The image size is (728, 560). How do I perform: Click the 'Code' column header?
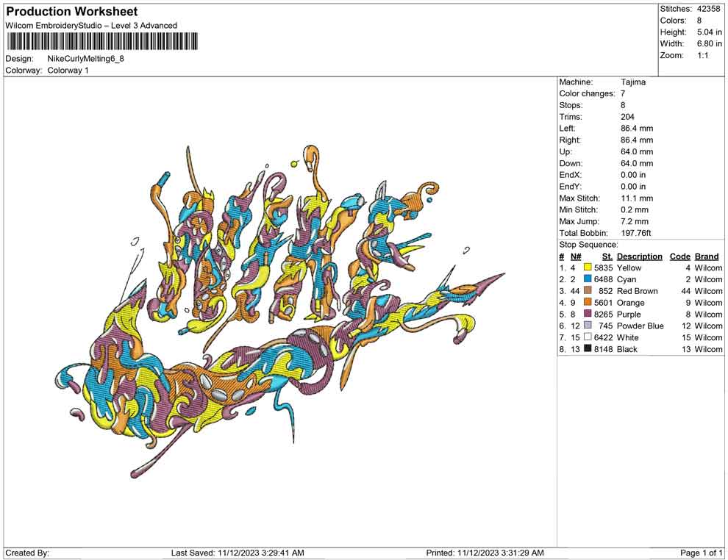click(x=680, y=256)
